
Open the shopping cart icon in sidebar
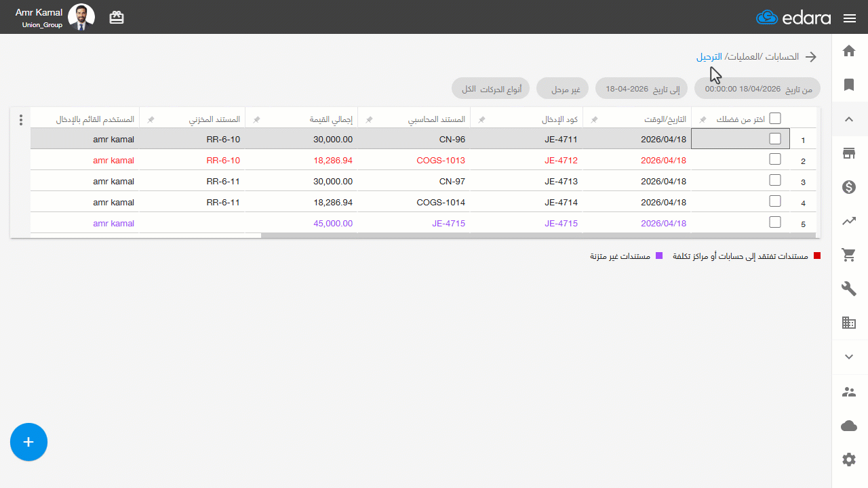(x=849, y=255)
